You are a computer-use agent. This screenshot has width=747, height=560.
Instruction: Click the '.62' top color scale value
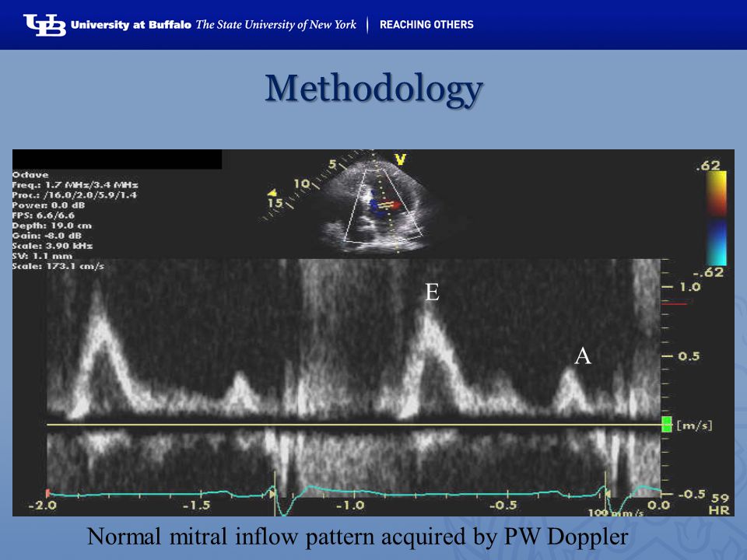(708, 165)
